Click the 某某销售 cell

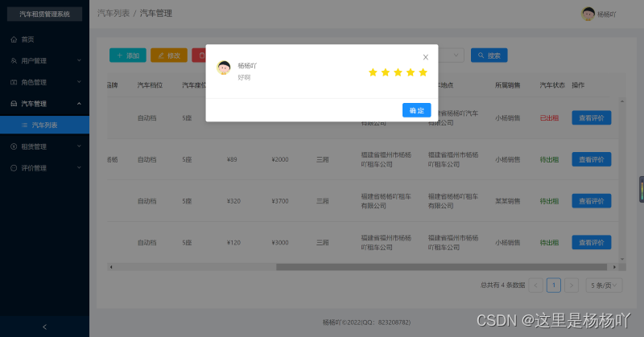click(x=508, y=201)
